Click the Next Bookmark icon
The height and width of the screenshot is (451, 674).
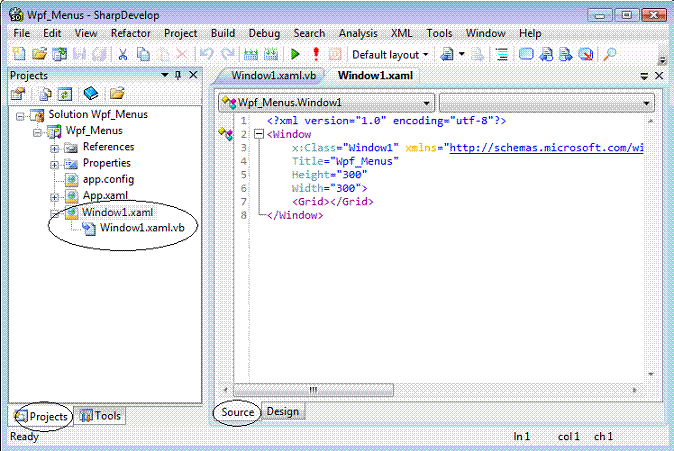566,54
